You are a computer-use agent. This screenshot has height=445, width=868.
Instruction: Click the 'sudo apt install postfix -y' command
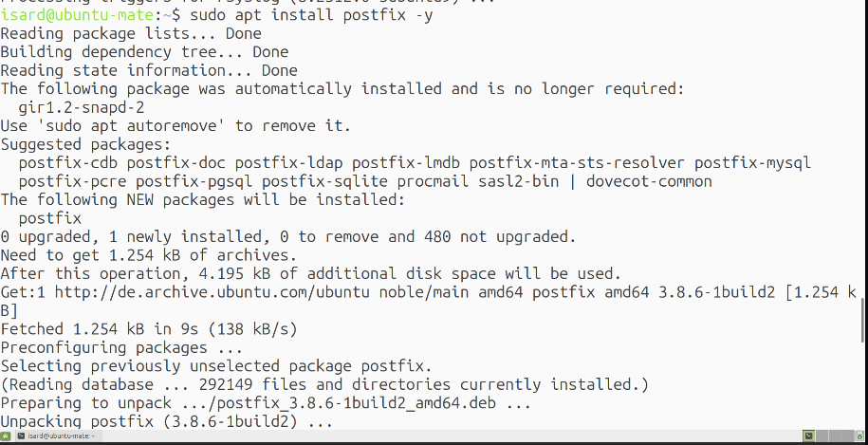click(311, 15)
